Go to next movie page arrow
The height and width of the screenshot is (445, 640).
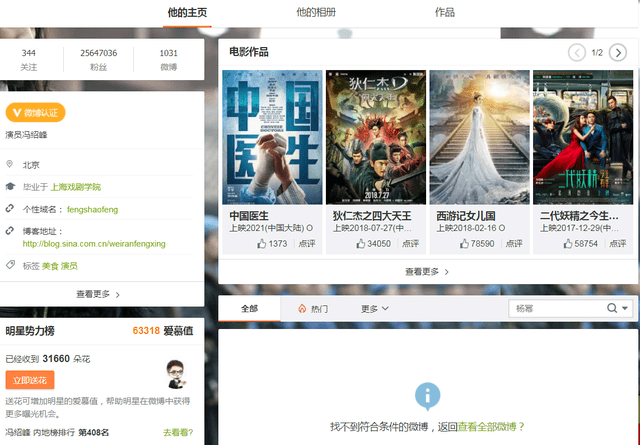tap(618, 53)
